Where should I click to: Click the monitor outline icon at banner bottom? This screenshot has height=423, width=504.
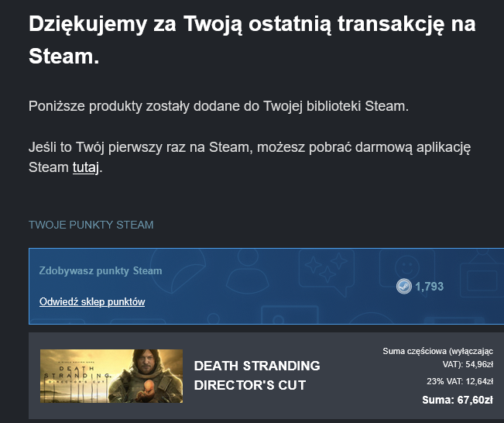290,315
